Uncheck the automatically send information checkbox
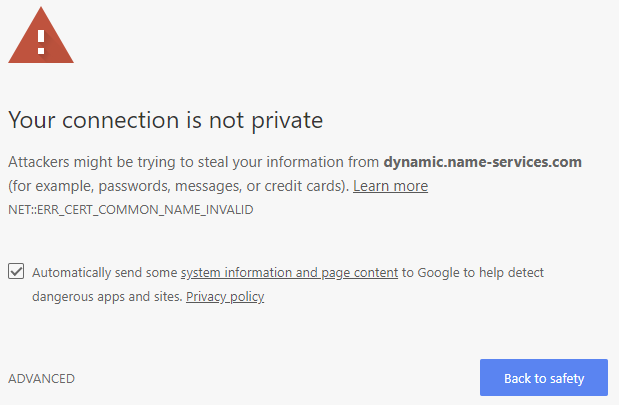Image resolution: width=619 pixels, height=405 pixels. pyautogui.click(x=16, y=272)
